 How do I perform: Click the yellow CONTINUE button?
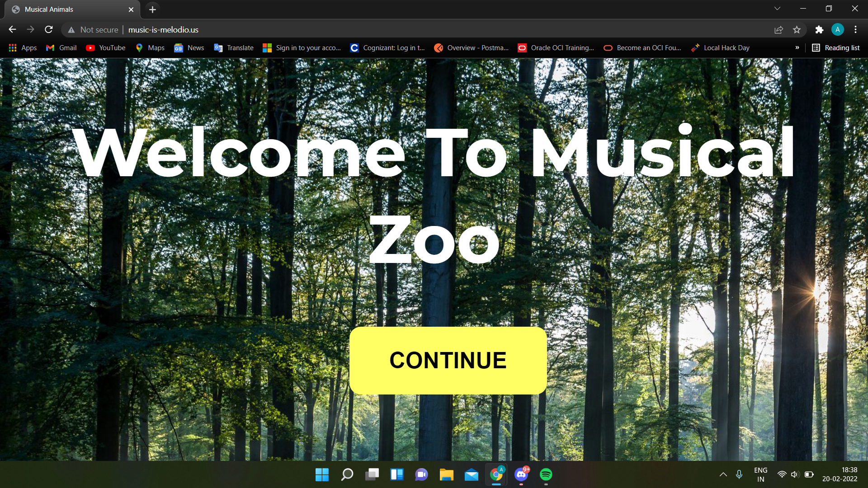(x=448, y=360)
